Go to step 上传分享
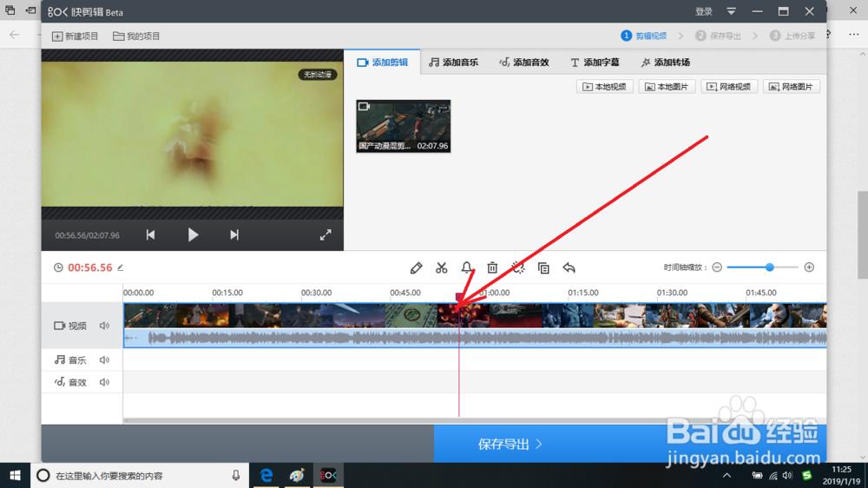 tap(792, 36)
